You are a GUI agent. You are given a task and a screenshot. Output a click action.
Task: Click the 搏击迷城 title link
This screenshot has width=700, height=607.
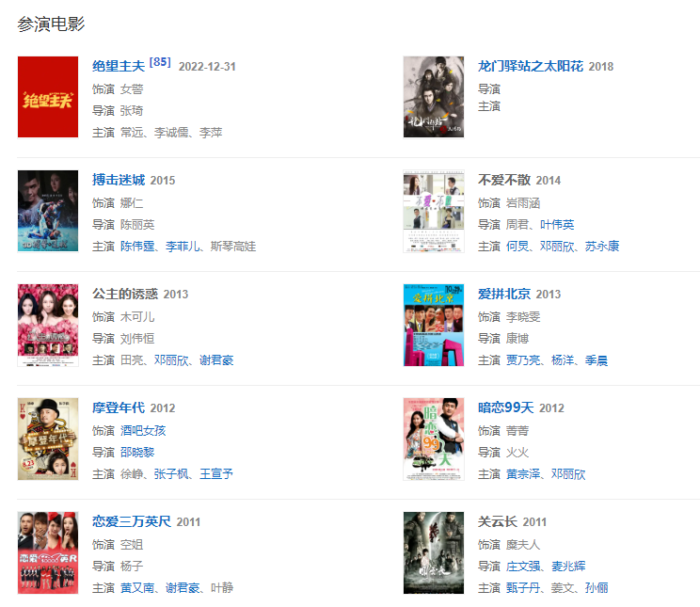tap(119, 180)
